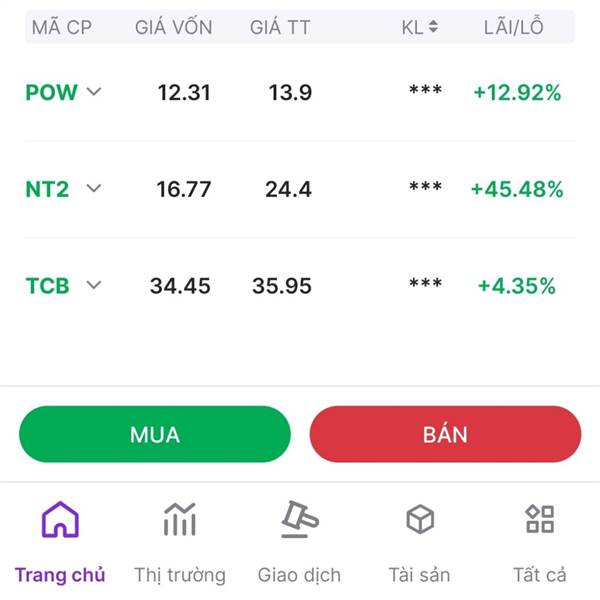This screenshot has width=600, height=600.
Task: Reveal hidden KL value for TCB
Action: click(425, 286)
